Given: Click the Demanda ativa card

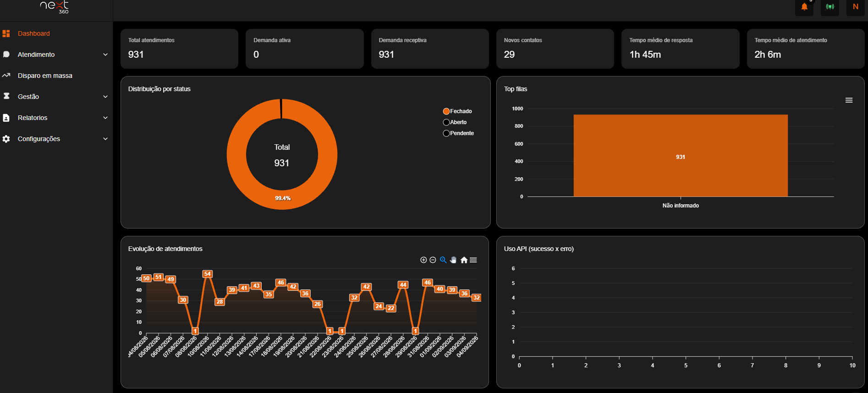Looking at the screenshot, I should (305, 49).
